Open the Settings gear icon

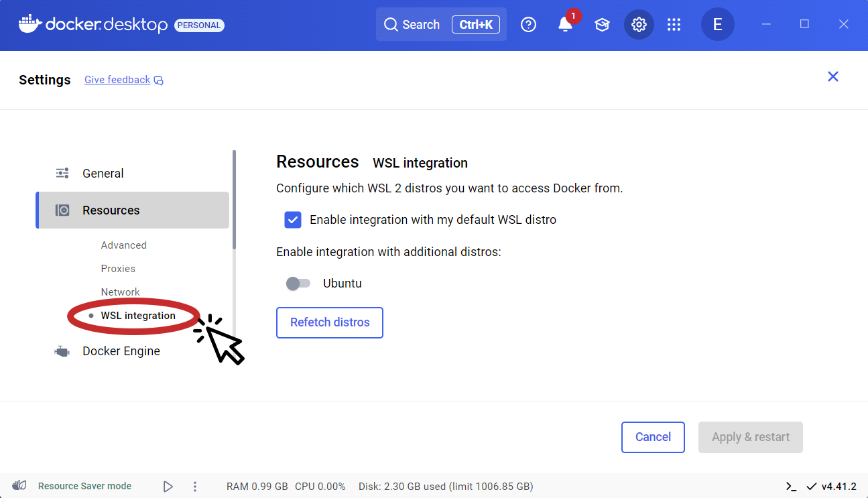[x=639, y=24]
